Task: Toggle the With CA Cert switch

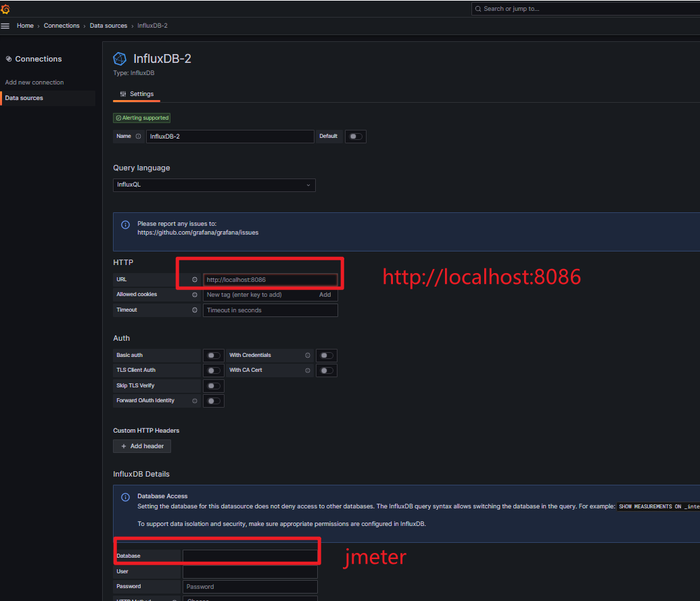Action: coord(327,370)
